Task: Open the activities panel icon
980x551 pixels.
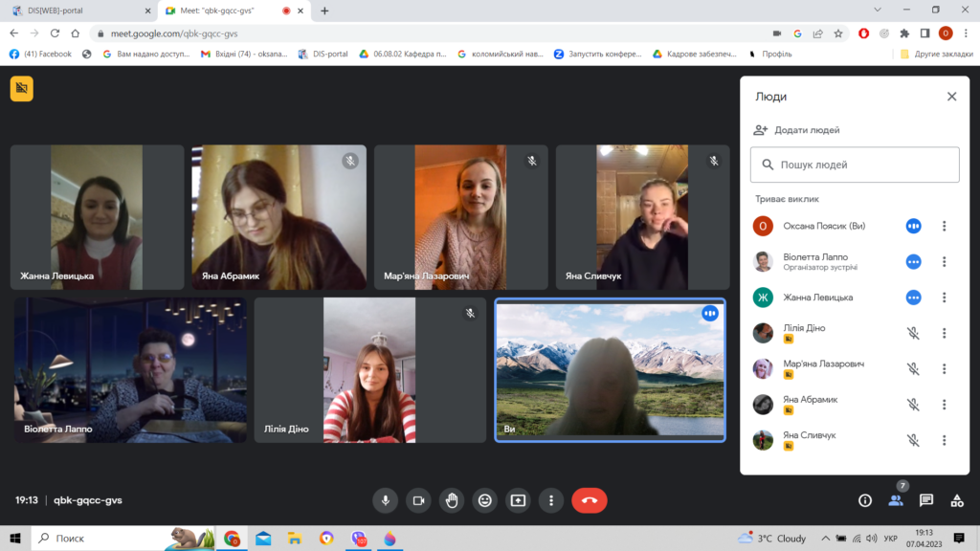Action: click(x=956, y=500)
